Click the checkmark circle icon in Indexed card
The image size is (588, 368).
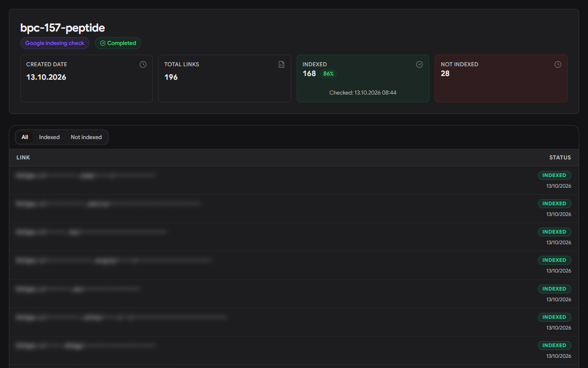pyautogui.click(x=419, y=64)
